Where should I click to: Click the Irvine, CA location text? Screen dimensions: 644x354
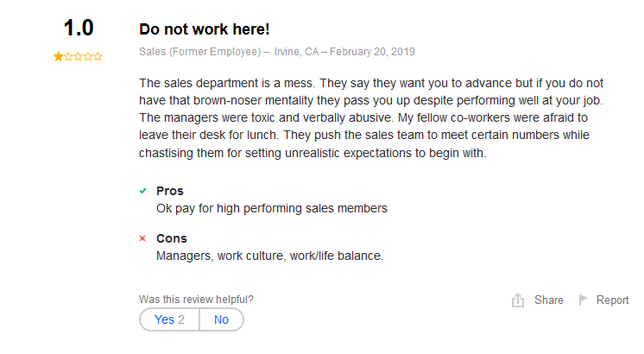click(x=296, y=52)
